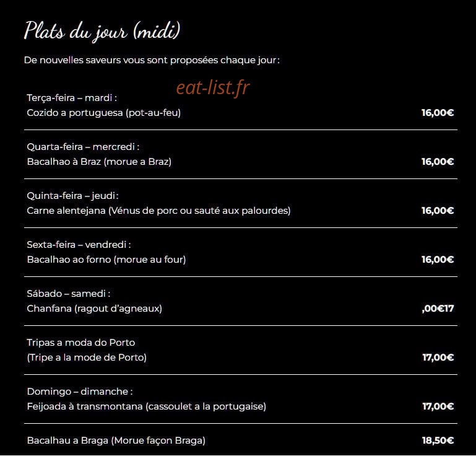Select Bacalhao ao forno (morue au four)
This screenshot has height=456, width=476.
(x=106, y=260)
